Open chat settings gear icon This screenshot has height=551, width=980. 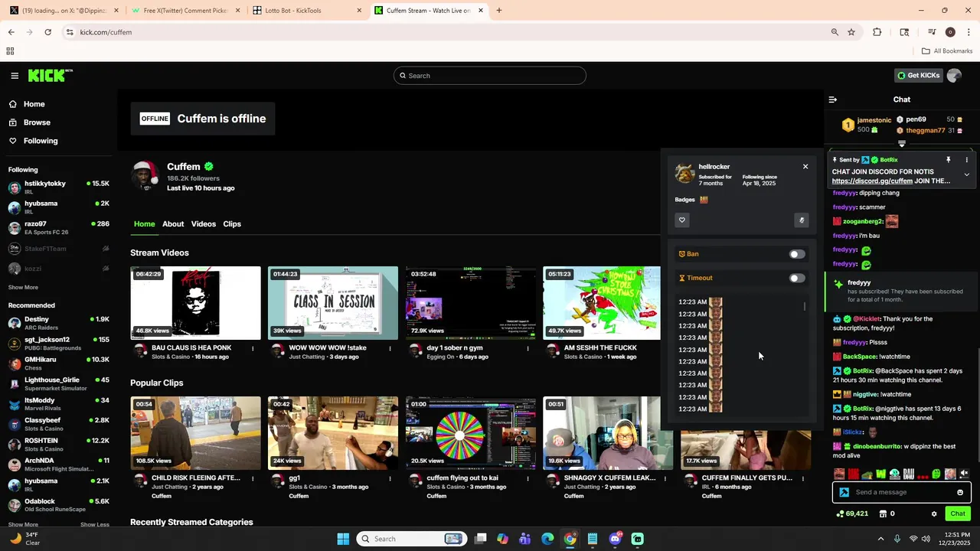point(934,514)
